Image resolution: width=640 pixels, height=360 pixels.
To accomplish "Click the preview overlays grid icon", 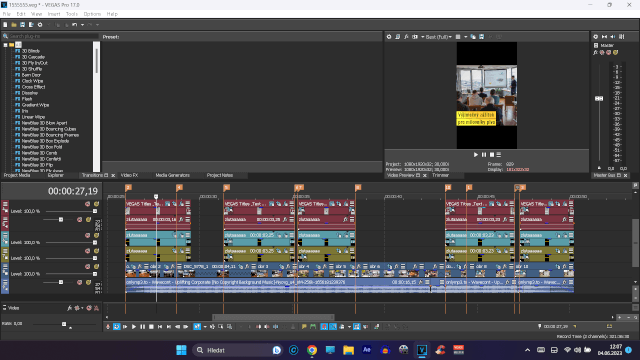I will 458,37.
